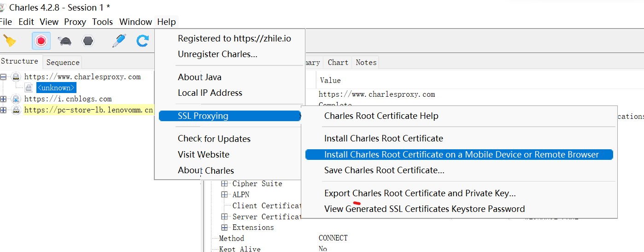Expand the i.cnblogs.com tree node
The width and height of the screenshot is (644, 252).
click(4, 99)
